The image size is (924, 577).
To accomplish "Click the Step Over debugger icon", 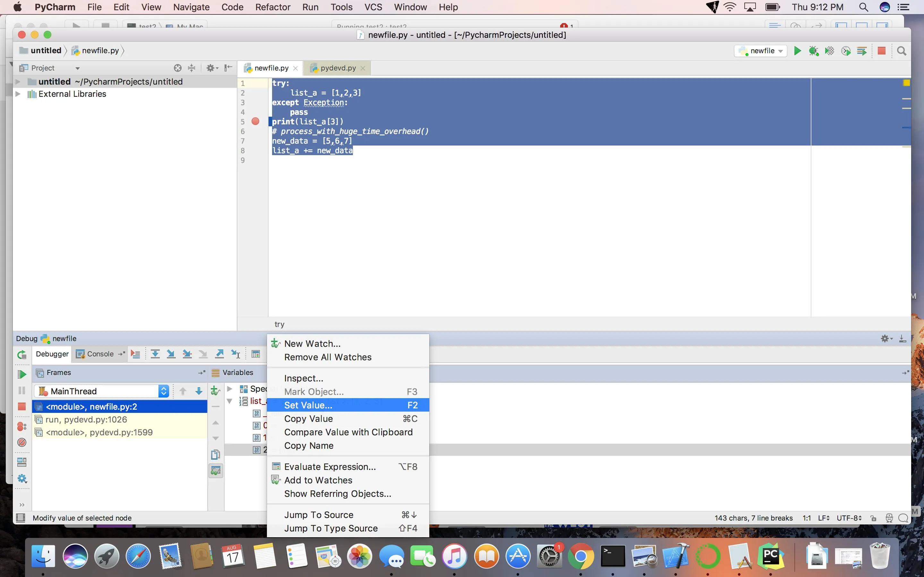I will 155,354.
